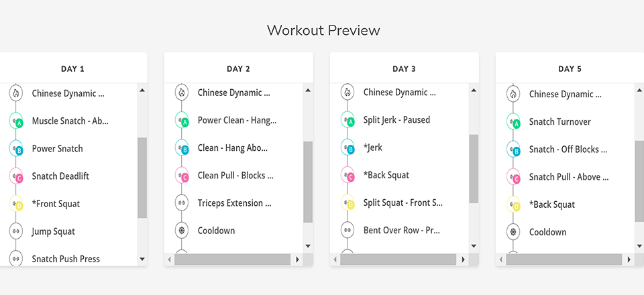Click the Day 3 vertical scrollbar thumb
Viewport: 644px width, 295px height.
tap(474, 168)
